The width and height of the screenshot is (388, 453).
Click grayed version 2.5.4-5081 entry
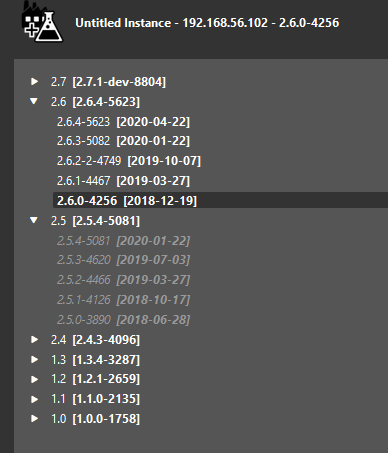[x=123, y=240]
